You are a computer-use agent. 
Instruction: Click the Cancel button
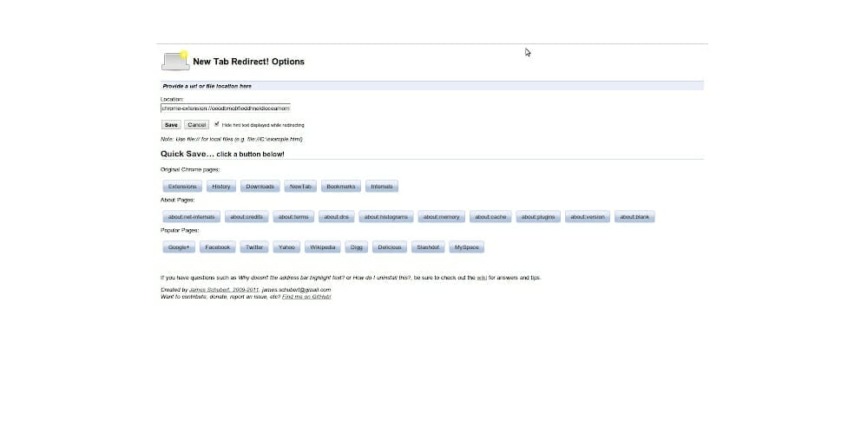196,124
